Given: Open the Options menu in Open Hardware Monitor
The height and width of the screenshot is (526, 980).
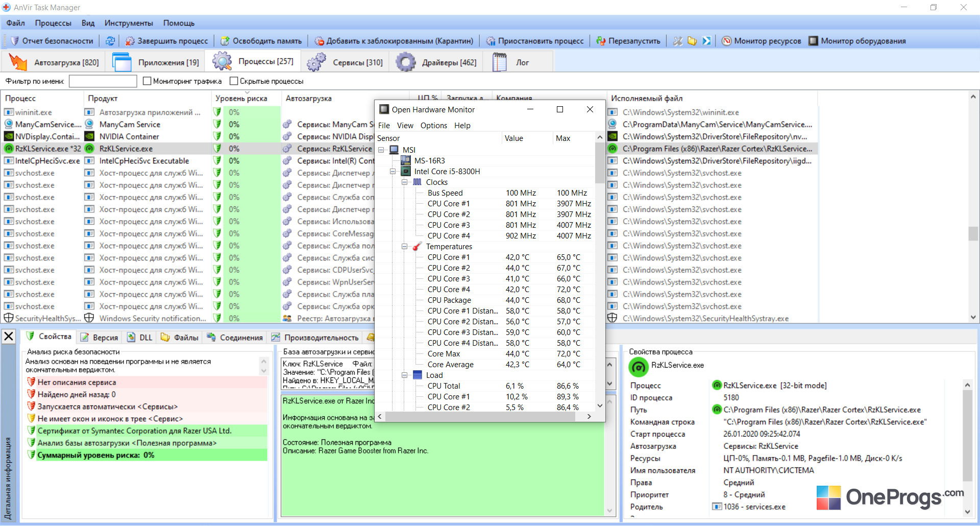Looking at the screenshot, I should click(x=433, y=126).
